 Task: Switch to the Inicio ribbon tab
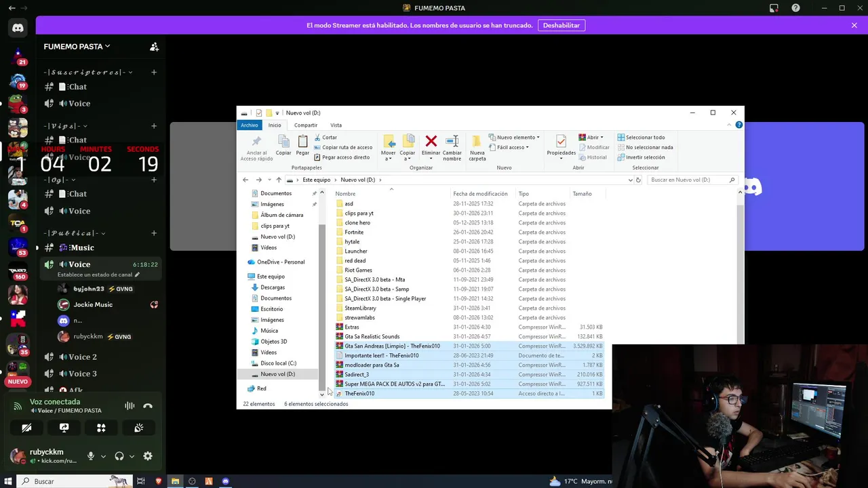click(x=275, y=125)
